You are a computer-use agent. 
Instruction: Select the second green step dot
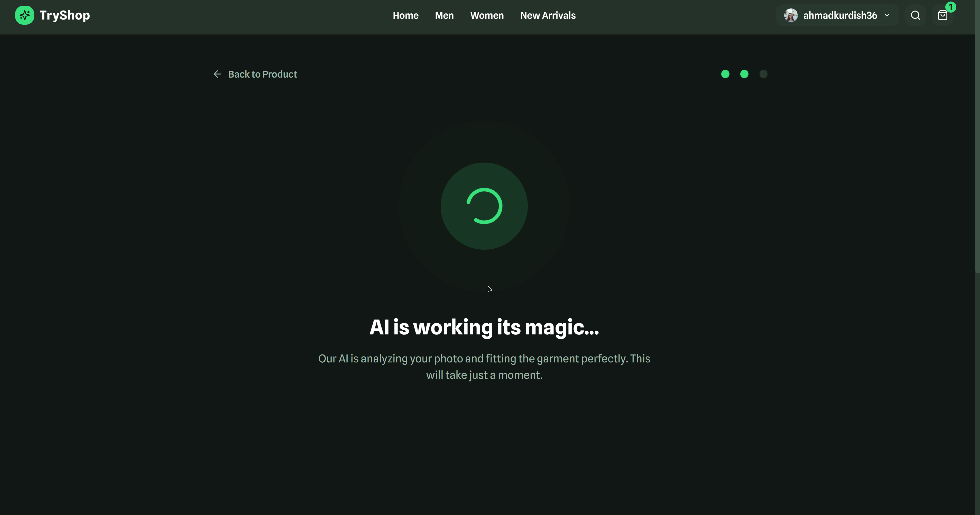(744, 74)
